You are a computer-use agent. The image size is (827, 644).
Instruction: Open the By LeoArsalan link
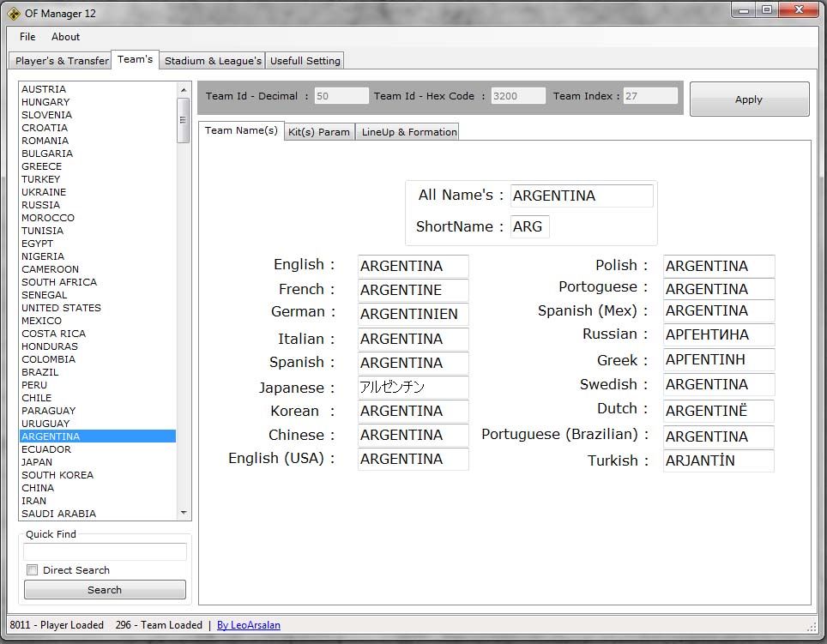coord(249,625)
